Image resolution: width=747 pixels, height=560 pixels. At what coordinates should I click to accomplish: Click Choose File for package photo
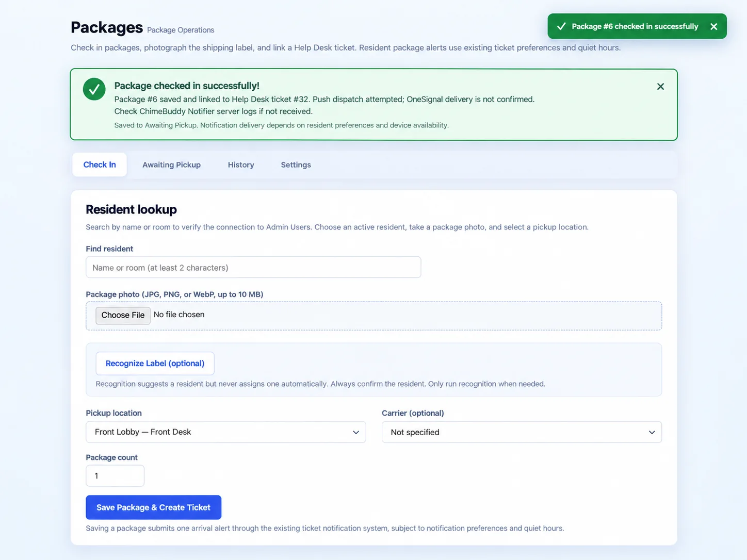point(123,315)
